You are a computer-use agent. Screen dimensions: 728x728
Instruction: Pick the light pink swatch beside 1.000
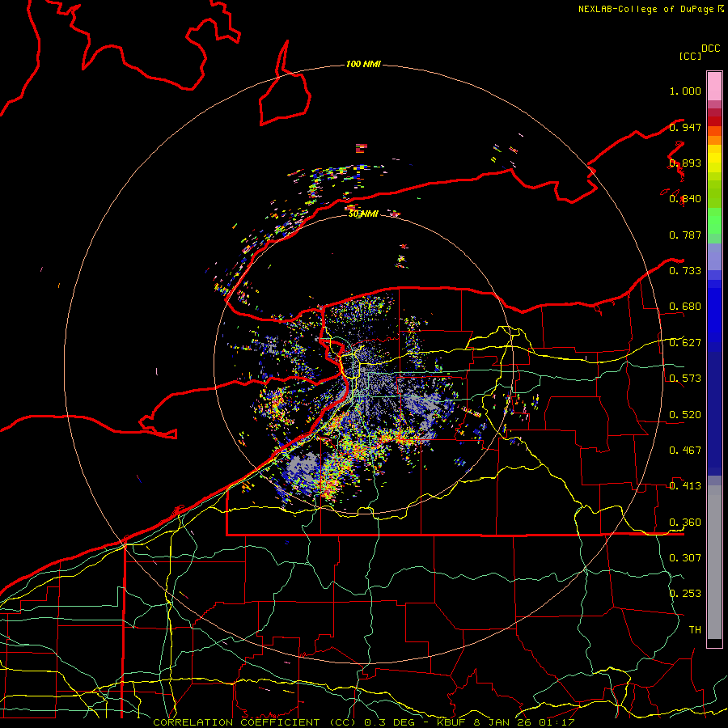(x=714, y=87)
